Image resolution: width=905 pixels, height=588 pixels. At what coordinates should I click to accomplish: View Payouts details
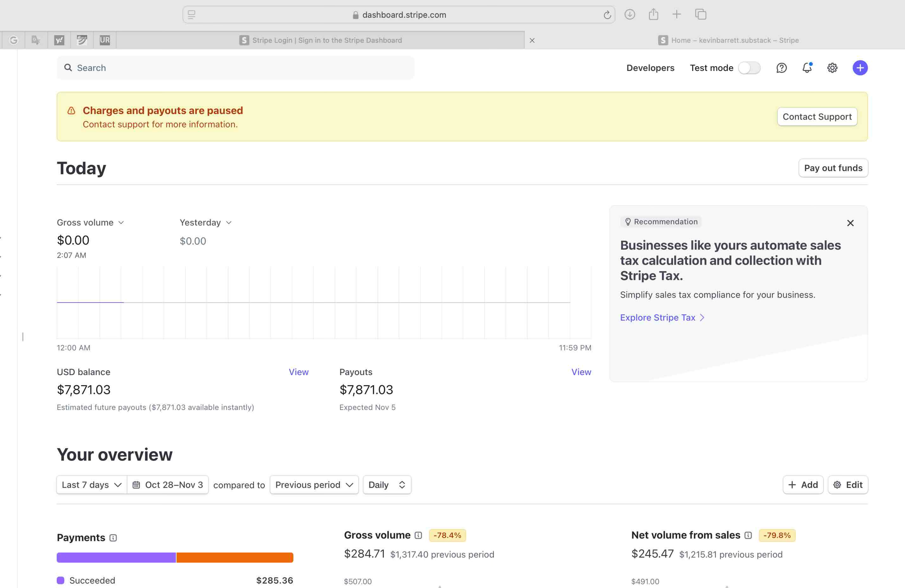(581, 372)
